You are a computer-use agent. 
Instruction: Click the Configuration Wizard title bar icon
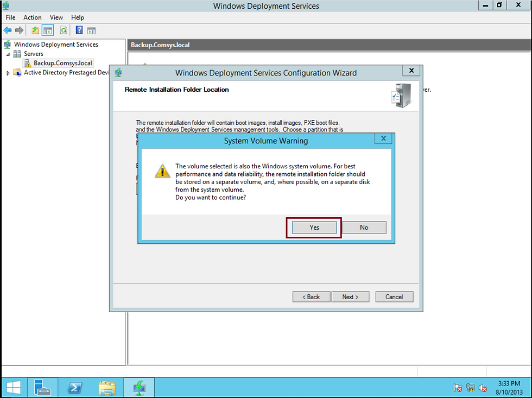coord(118,73)
